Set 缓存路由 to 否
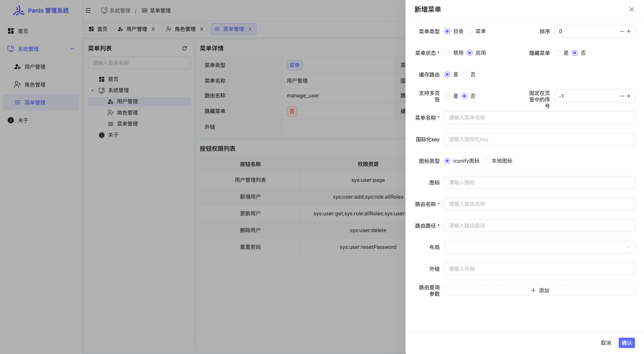 (464, 74)
